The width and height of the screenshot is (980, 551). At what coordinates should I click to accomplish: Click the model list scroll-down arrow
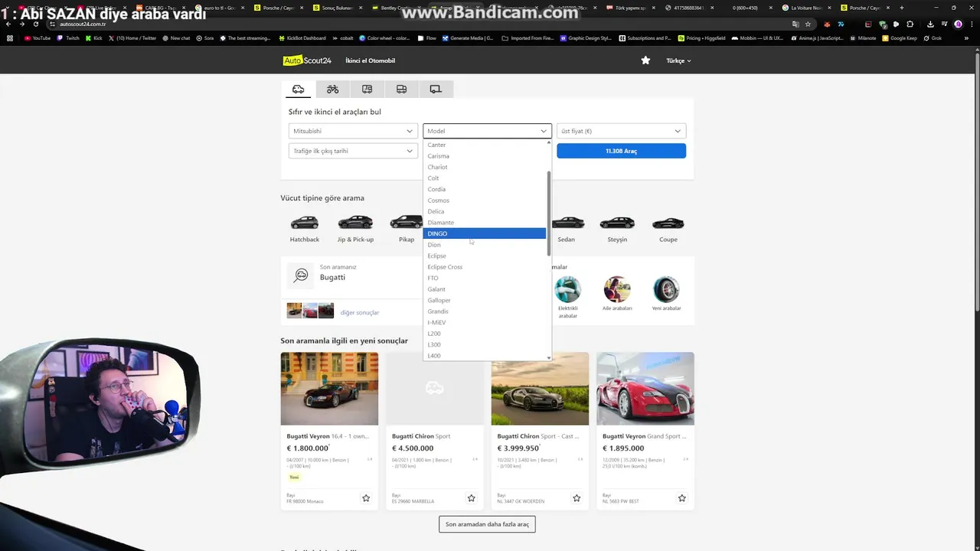tap(548, 357)
